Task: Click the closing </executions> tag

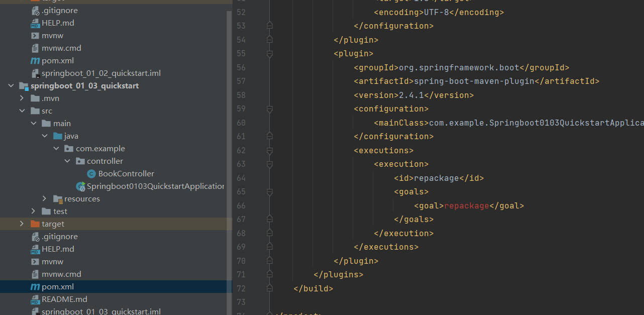Action: (x=386, y=247)
